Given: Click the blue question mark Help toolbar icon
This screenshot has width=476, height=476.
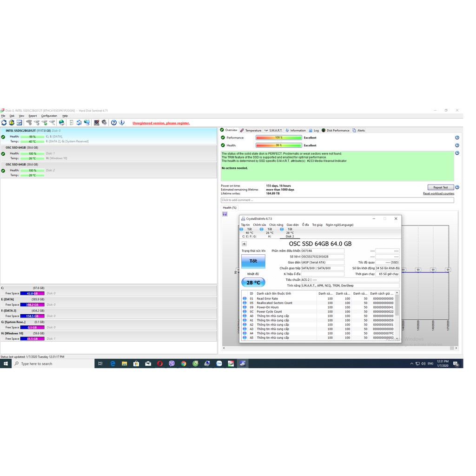Looking at the screenshot, I should pyautogui.click(x=114, y=123).
